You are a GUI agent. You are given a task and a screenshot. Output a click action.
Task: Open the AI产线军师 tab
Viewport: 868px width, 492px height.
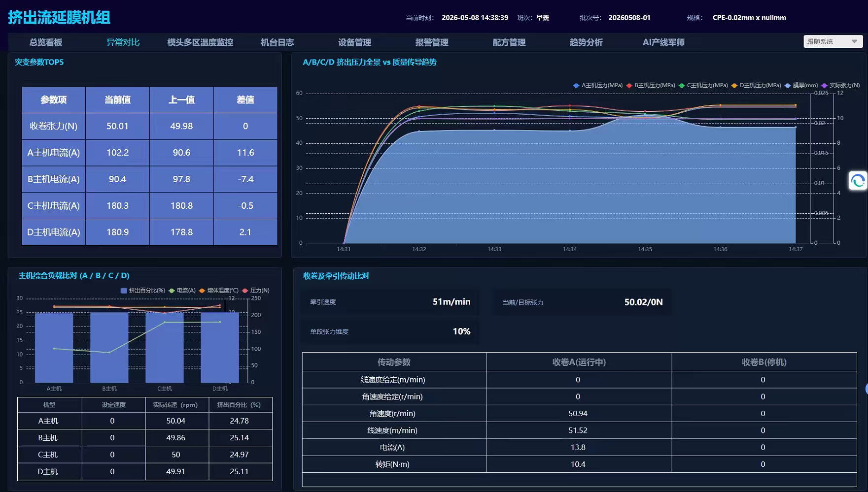coord(663,42)
